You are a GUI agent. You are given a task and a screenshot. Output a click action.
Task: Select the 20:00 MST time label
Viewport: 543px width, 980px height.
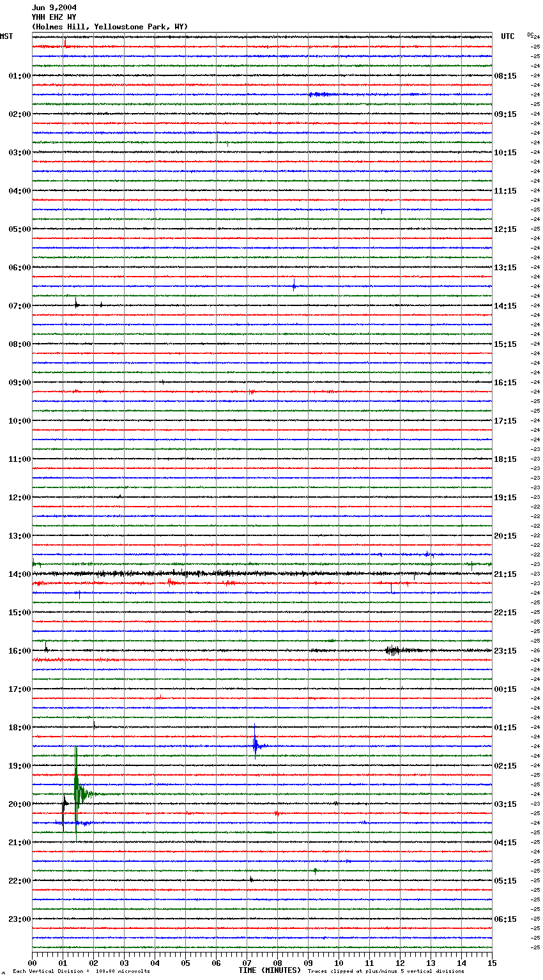(20, 804)
